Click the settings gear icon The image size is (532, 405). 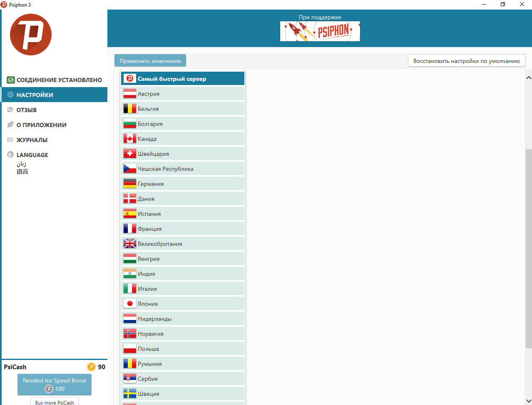pos(10,95)
